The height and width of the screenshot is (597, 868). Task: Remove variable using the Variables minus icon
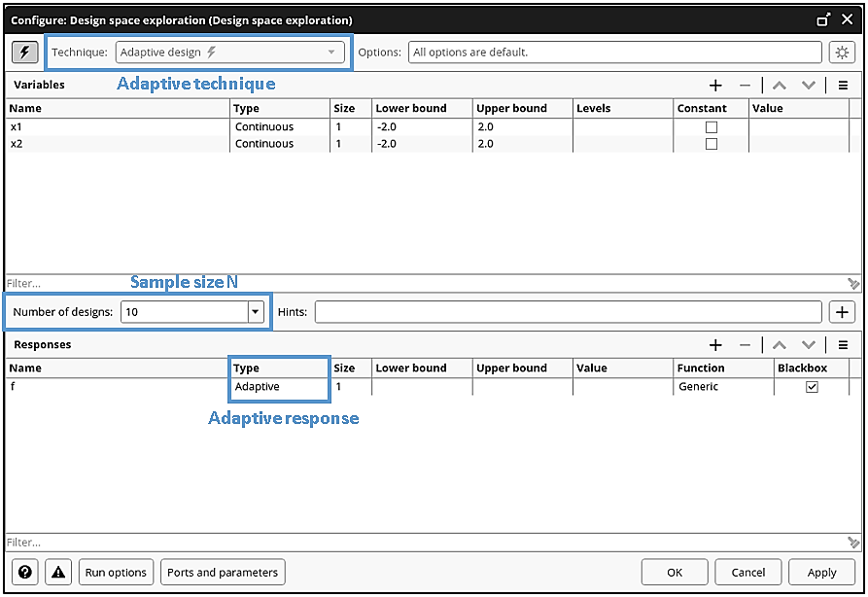click(745, 86)
